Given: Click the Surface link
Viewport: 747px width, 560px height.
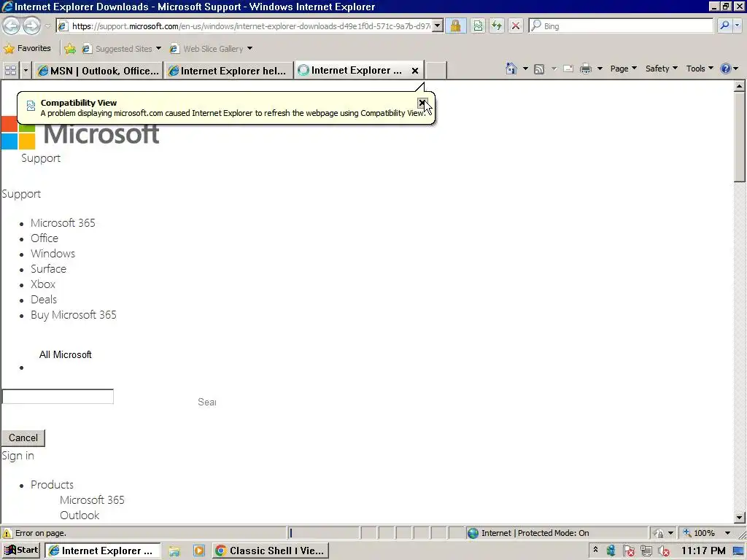Looking at the screenshot, I should coord(49,268).
